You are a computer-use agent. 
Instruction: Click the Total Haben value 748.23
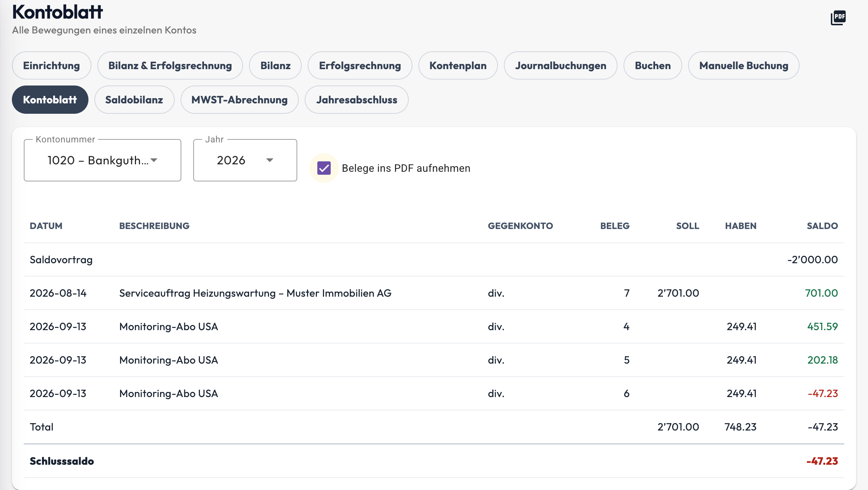click(741, 427)
